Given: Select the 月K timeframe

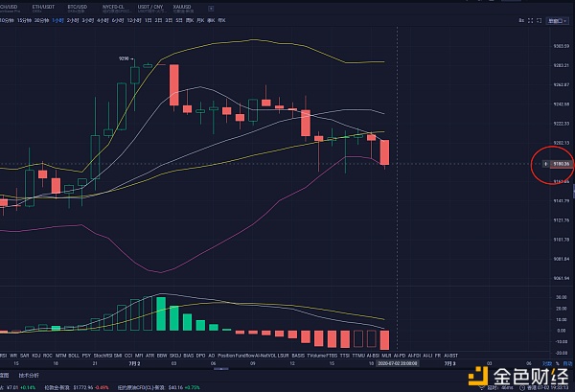Looking at the screenshot, I should point(200,20).
